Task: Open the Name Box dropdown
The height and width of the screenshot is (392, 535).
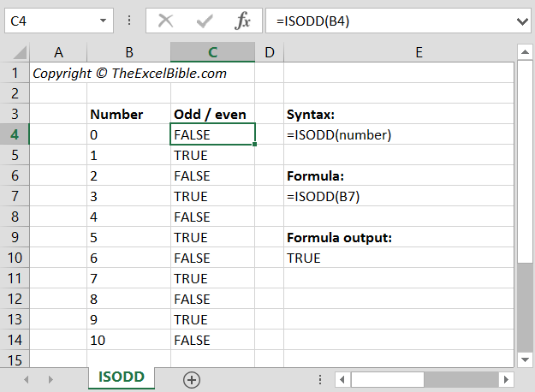Action: (104, 20)
